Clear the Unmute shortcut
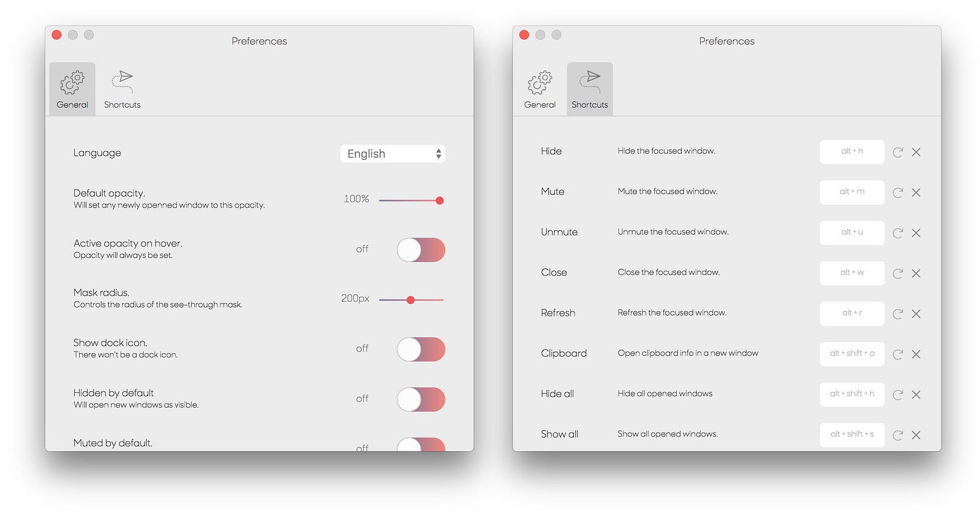The width and height of the screenshot is (980, 516). 916,233
